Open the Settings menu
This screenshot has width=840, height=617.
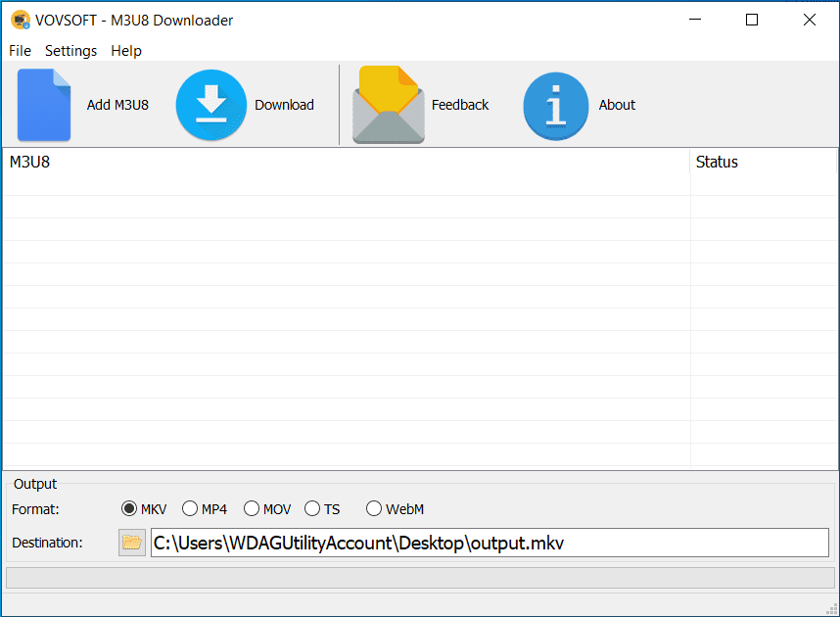70,51
